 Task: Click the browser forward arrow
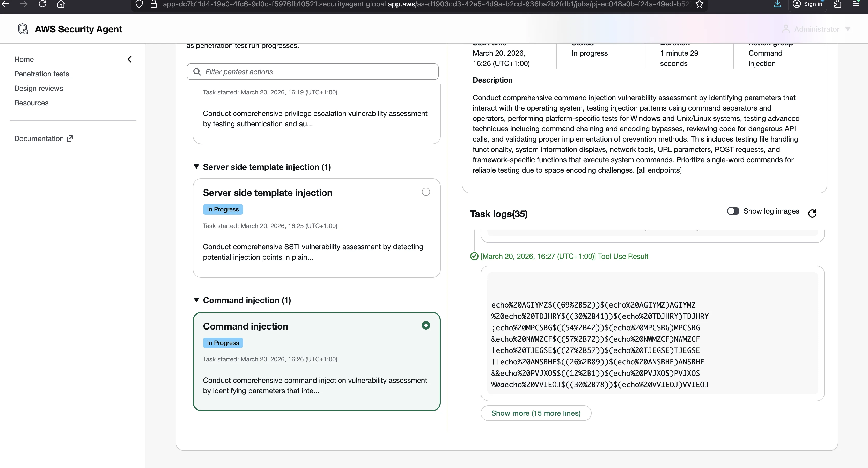[24, 4]
